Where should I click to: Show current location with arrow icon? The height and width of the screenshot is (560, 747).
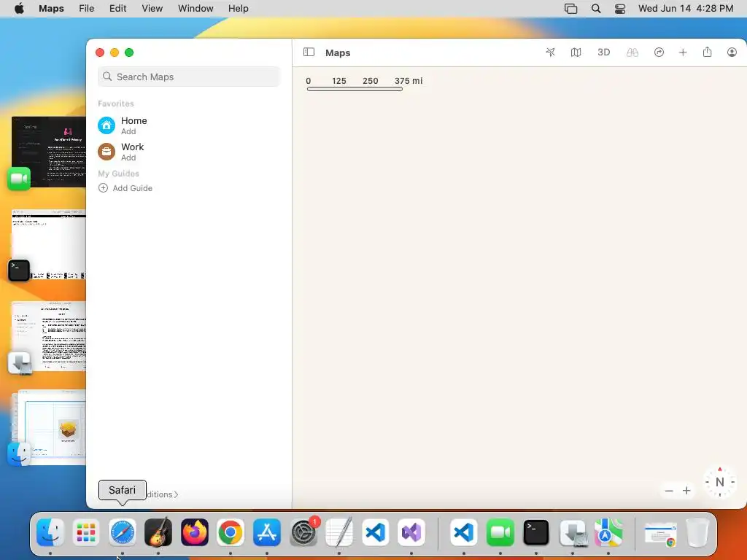[550, 52]
